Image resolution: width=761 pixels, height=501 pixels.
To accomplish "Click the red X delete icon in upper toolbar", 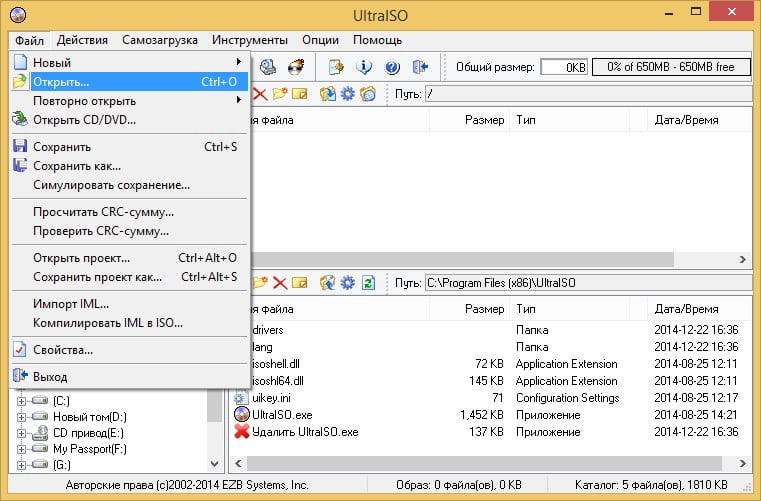I will 259,94.
